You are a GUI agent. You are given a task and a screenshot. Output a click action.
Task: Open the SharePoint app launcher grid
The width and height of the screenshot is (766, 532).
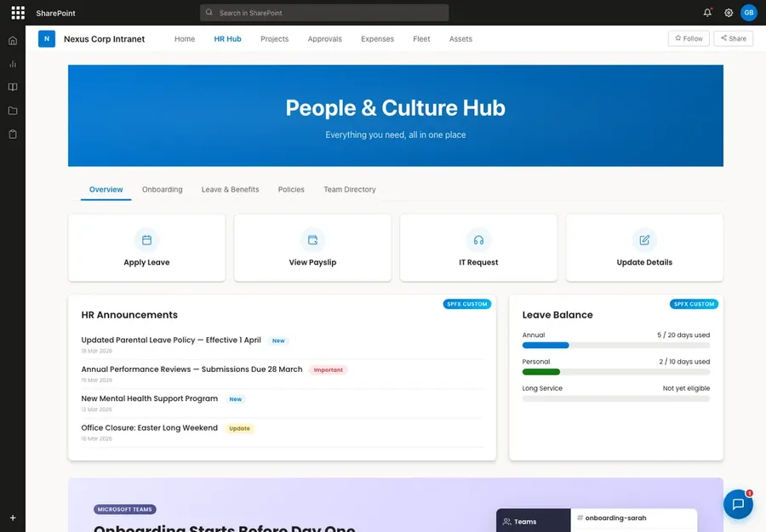[18, 13]
